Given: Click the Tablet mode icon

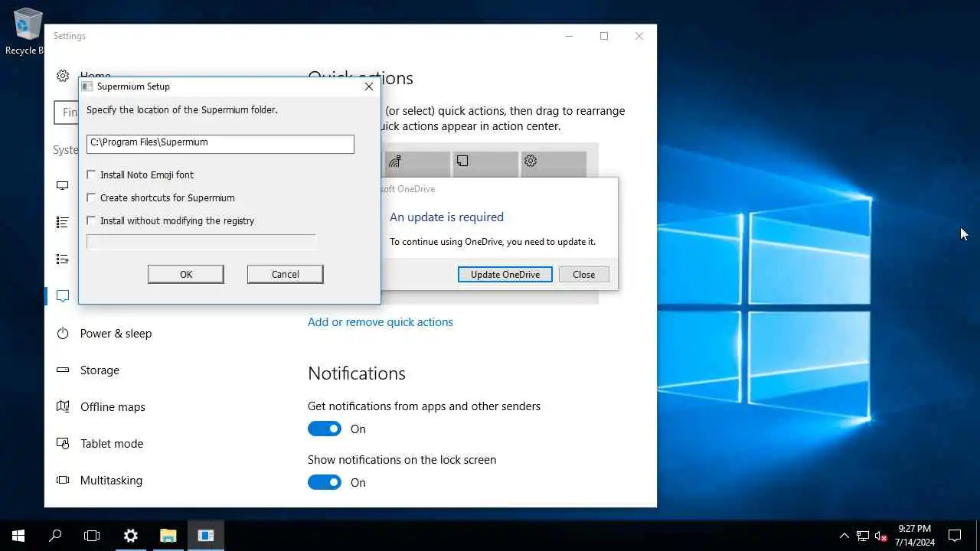Looking at the screenshot, I should [x=63, y=444].
